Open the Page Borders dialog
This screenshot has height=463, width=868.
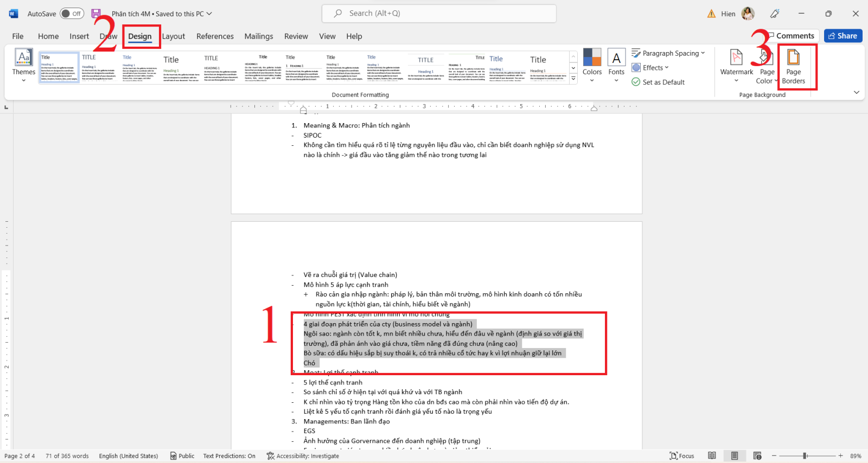(x=793, y=67)
